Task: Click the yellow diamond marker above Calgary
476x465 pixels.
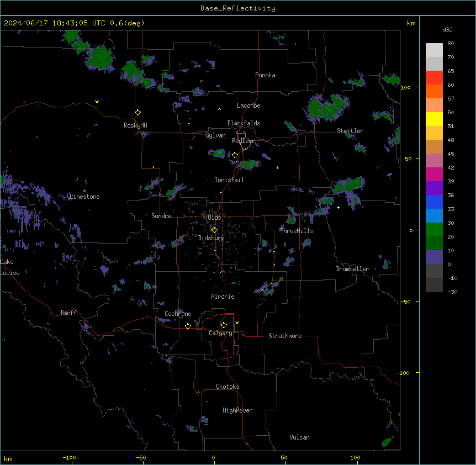Action: click(224, 325)
